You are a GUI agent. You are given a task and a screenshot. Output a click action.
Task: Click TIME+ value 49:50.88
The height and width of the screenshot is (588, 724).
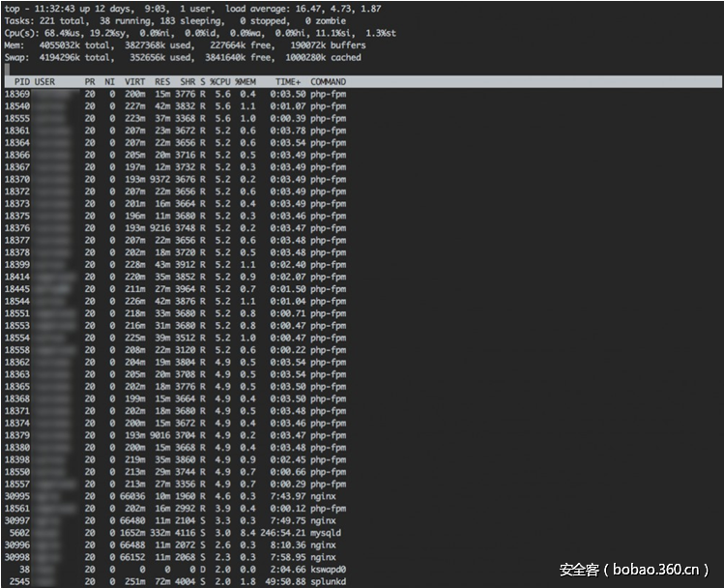tap(285, 581)
